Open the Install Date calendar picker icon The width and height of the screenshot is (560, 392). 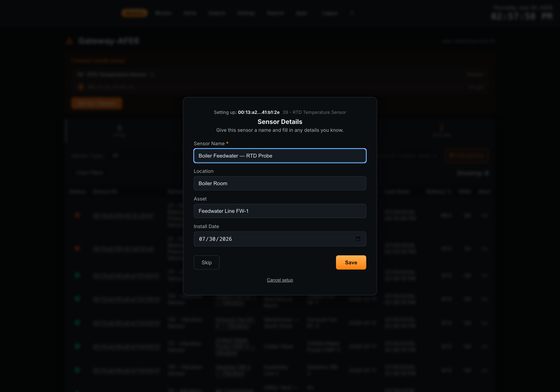(358, 239)
